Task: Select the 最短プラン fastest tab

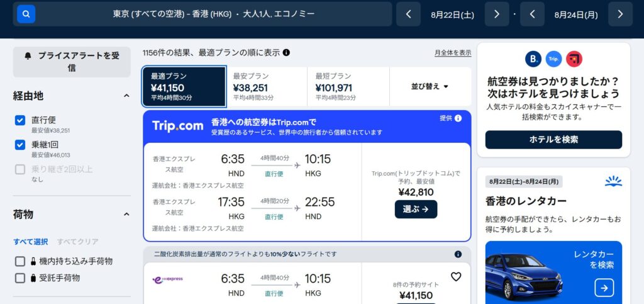Action: pyautogui.click(x=348, y=86)
